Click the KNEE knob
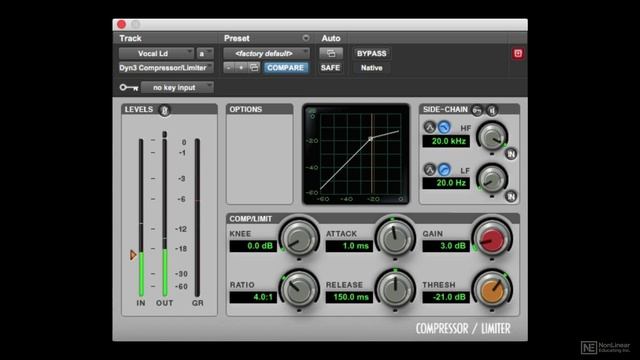640x360 pixels. [x=299, y=238]
